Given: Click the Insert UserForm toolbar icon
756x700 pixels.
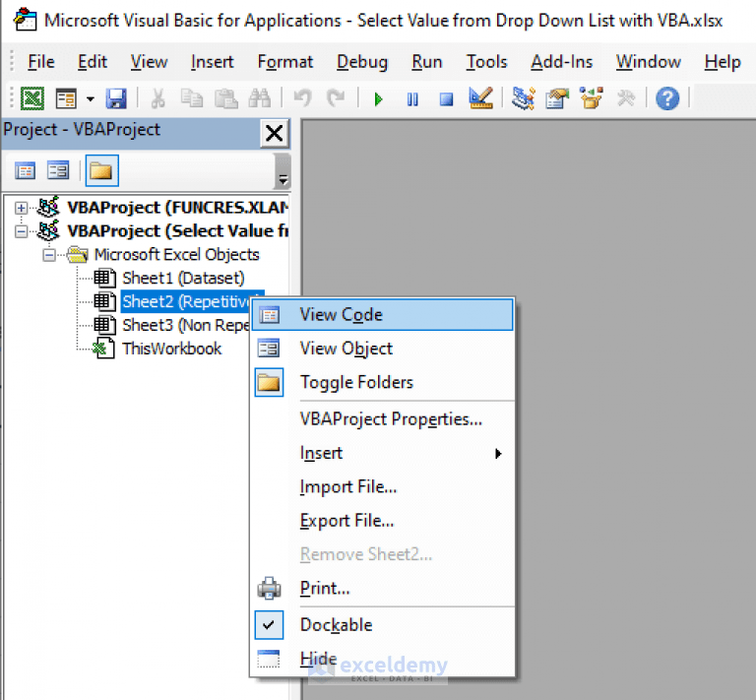Looking at the screenshot, I should 66,98.
